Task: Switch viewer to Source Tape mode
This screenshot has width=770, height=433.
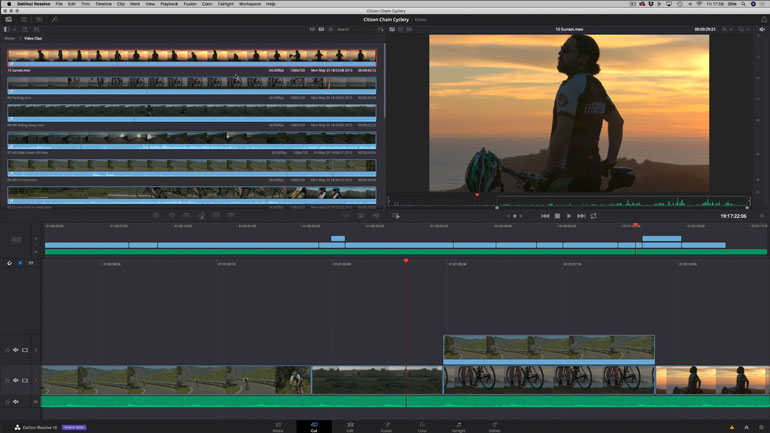Action: tap(401, 29)
